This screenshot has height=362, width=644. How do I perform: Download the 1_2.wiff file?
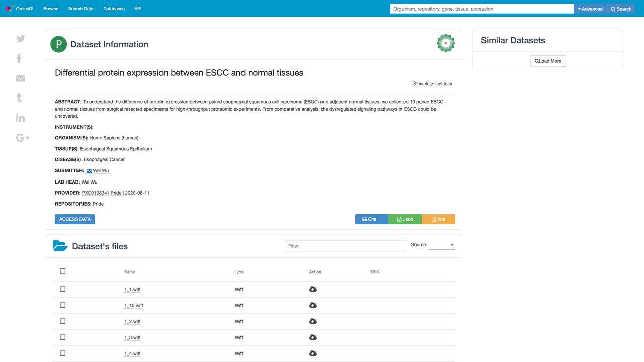313,321
